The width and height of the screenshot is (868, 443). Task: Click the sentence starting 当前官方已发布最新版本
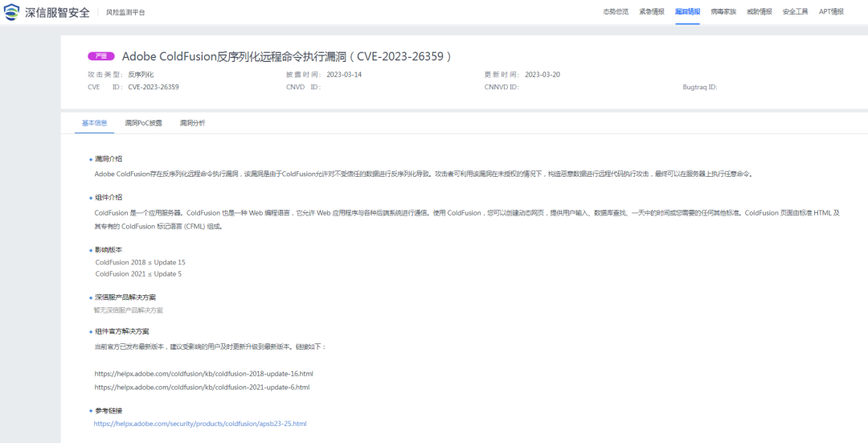point(211,347)
